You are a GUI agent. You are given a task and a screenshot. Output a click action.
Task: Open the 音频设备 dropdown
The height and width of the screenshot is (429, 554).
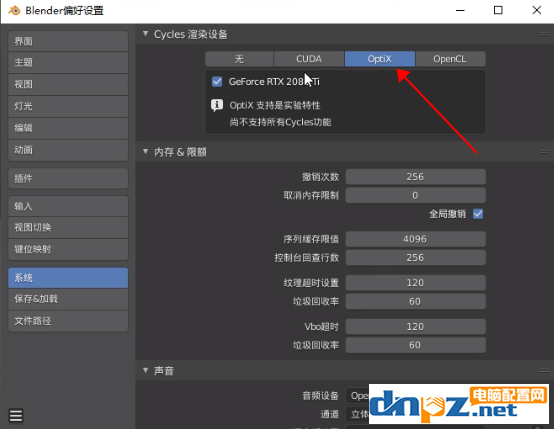point(357,396)
